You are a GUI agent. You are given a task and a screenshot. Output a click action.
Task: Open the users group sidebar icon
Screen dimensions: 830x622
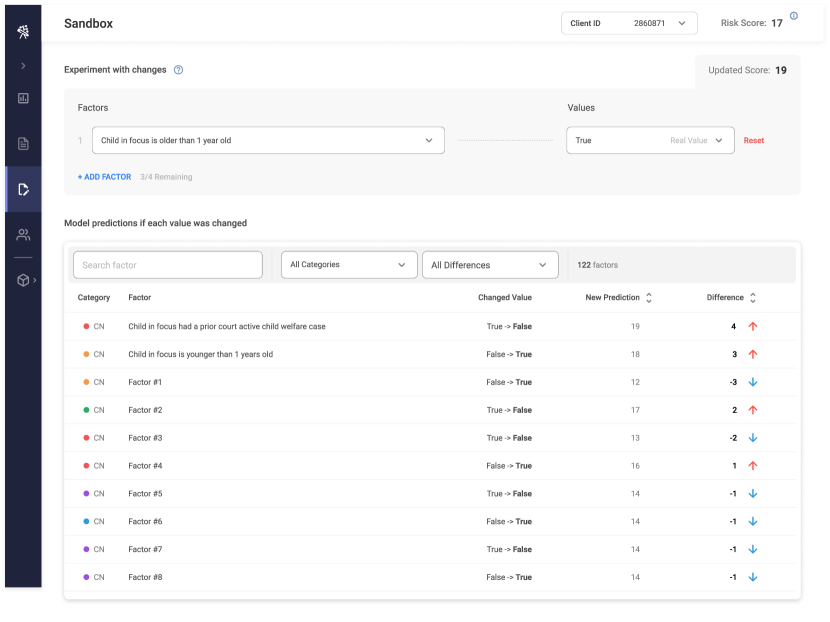pyautogui.click(x=23, y=235)
